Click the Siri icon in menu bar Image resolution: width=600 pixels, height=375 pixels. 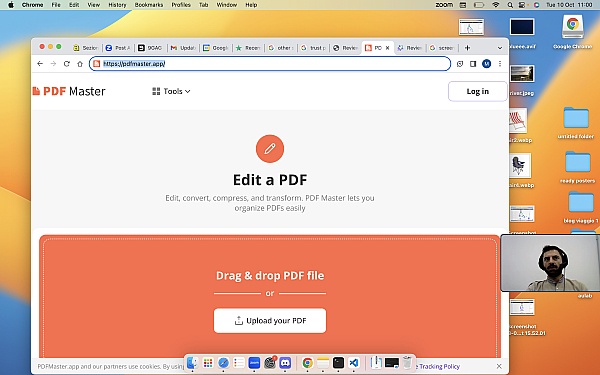click(x=536, y=5)
